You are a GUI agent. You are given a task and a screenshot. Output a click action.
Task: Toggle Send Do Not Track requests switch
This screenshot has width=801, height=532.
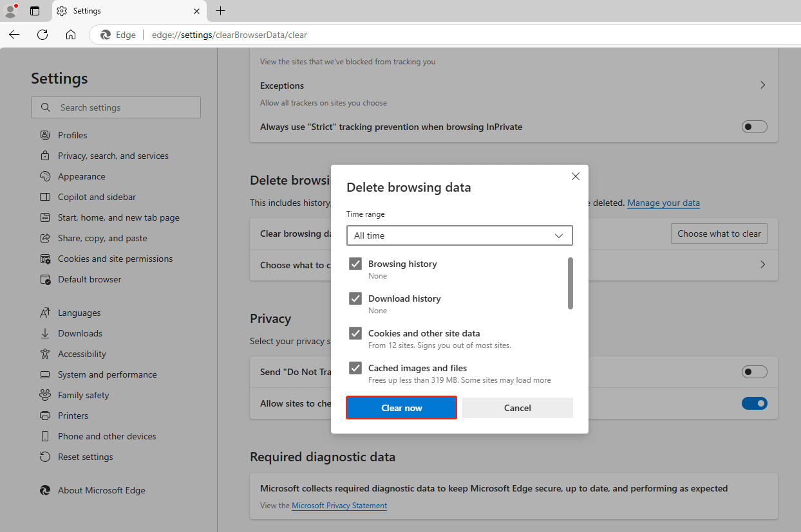click(755, 372)
